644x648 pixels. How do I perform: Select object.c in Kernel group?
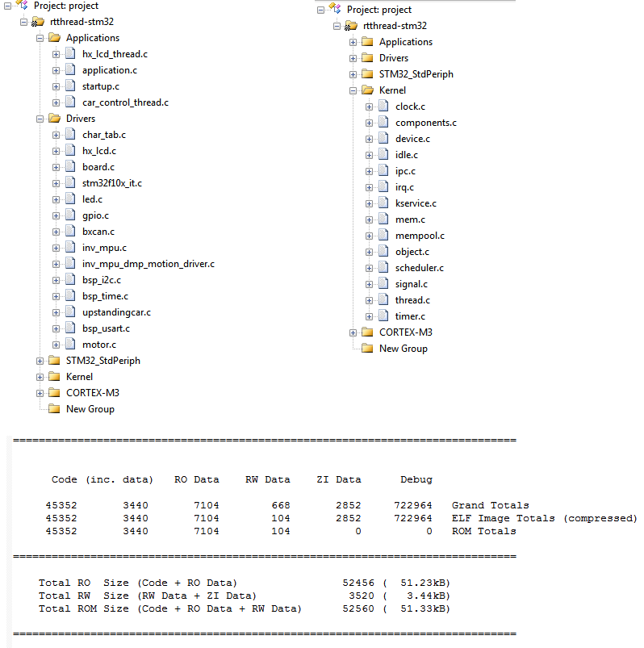(412, 252)
